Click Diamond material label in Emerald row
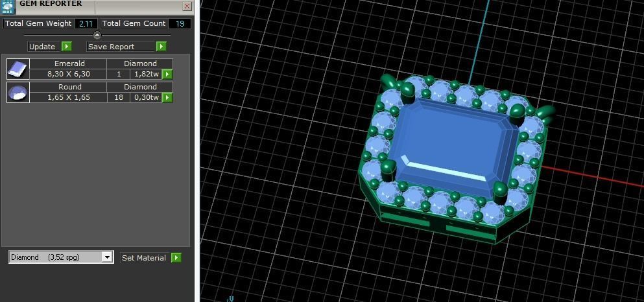Viewport: 644px width, 302px height. (x=140, y=64)
